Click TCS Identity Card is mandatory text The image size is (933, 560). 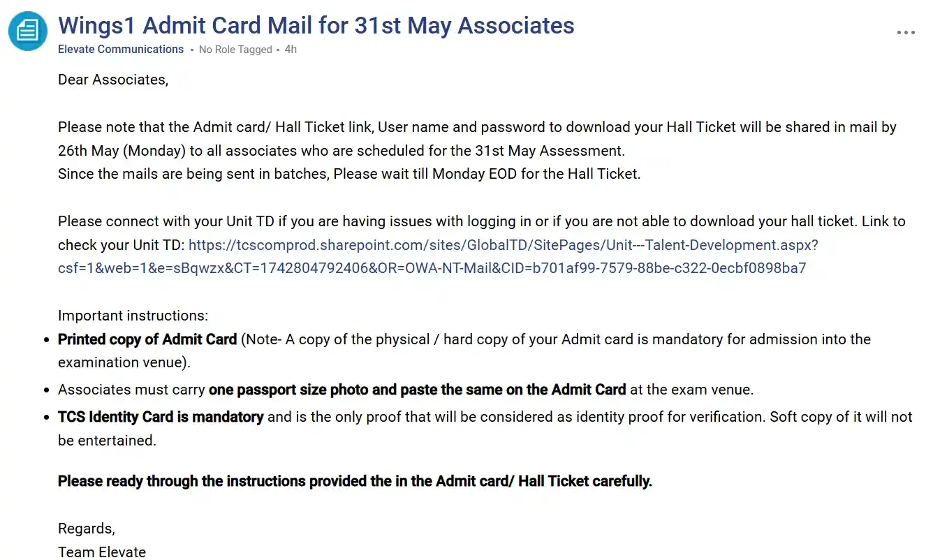coord(161,417)
